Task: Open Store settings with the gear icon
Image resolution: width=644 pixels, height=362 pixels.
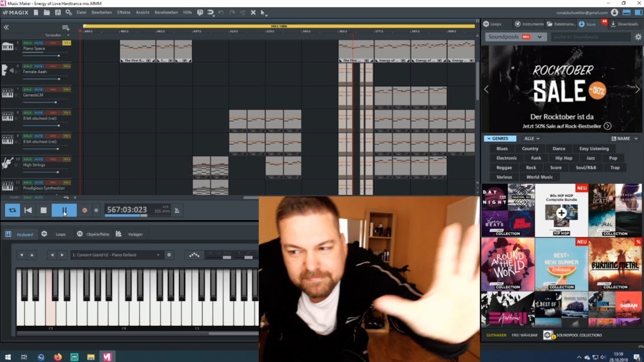Action: pyautogui.click(x=638, y=37)
